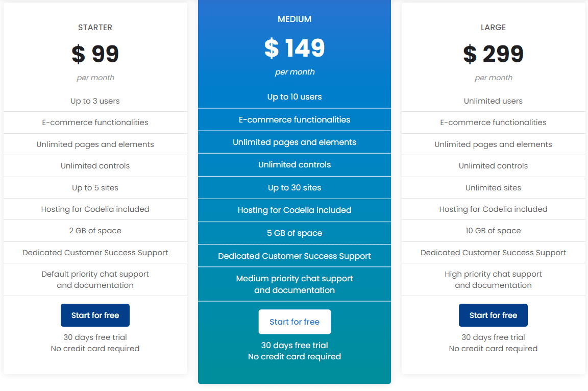Select the Up to 30 sites row

(x=295, y=188)
